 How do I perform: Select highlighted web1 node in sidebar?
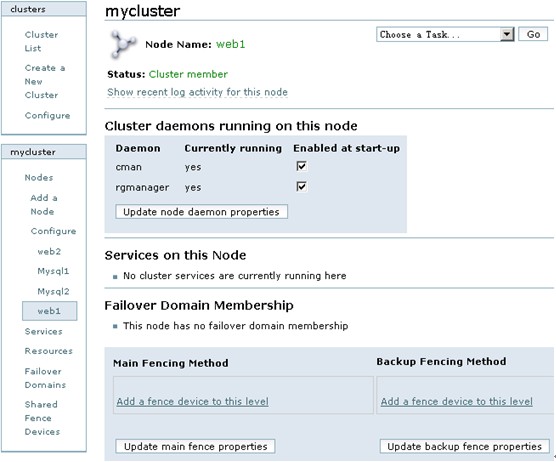pos(49,311)
